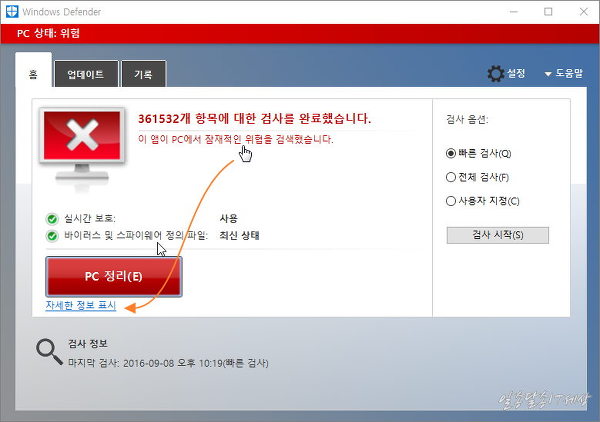Image resolution: width=600 pixels, height=422 pixels.
Task: Select the 전체 검사(F) radio option
Action: coord(451,177)
